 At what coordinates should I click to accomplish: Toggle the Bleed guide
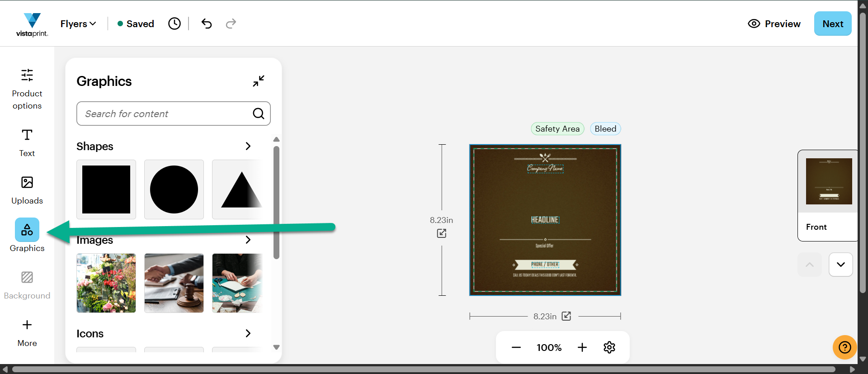(605, 129)
